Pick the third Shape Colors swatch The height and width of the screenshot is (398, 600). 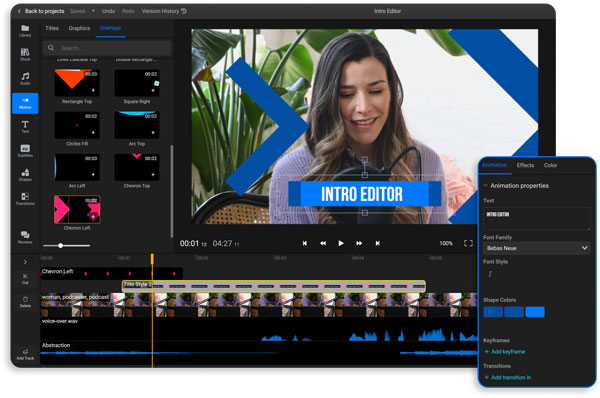click(535, 312)
